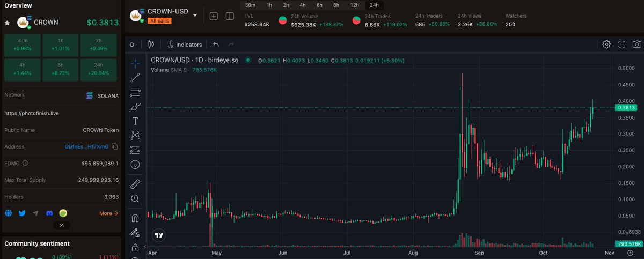The image size is (644, 259).
Task: Take a chart snapshot with camera icon
Action: click(x=636, y=45)
